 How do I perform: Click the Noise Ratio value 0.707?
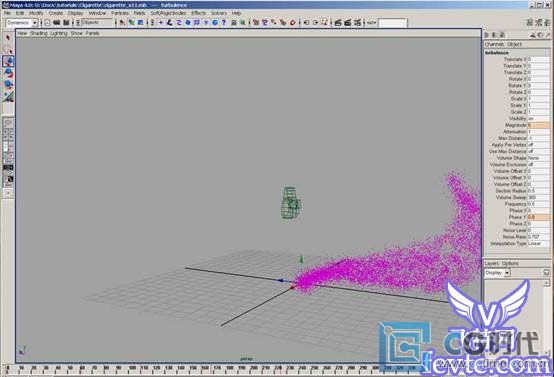click(x=538, y=237)
